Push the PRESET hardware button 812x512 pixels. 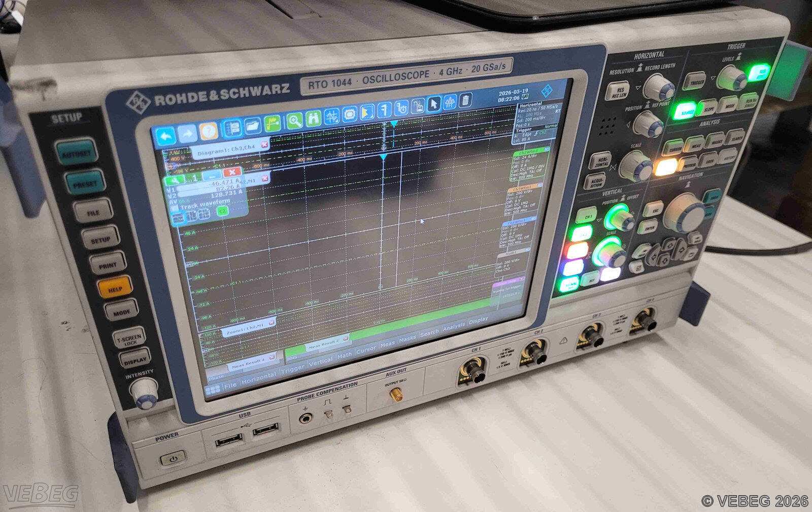[x=85, y=183]
